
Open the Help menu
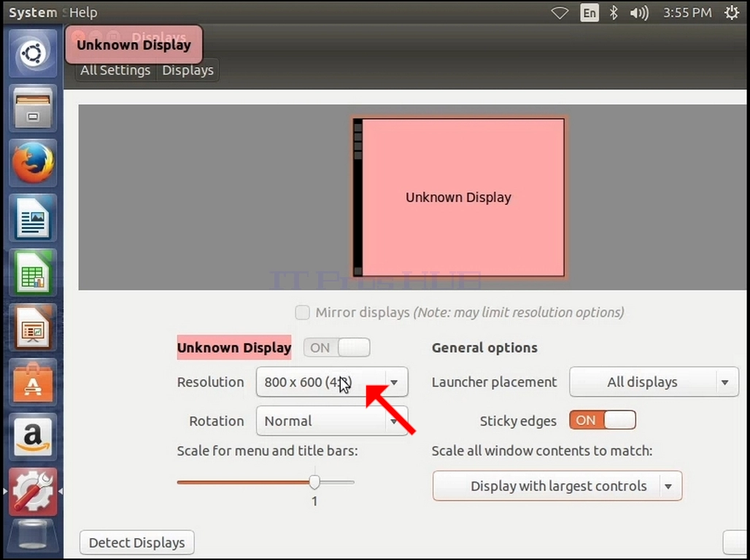click(x=83, y=12)
